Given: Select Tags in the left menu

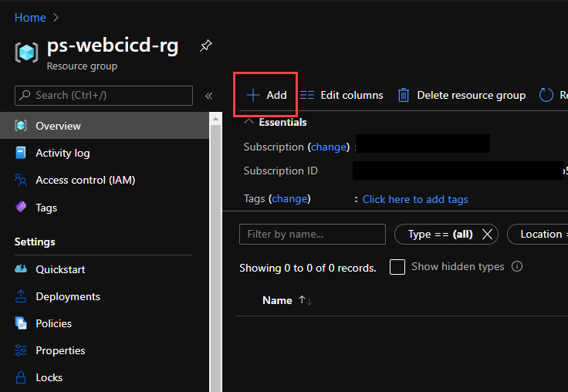Looking at the screenshot, I should 46,208.
